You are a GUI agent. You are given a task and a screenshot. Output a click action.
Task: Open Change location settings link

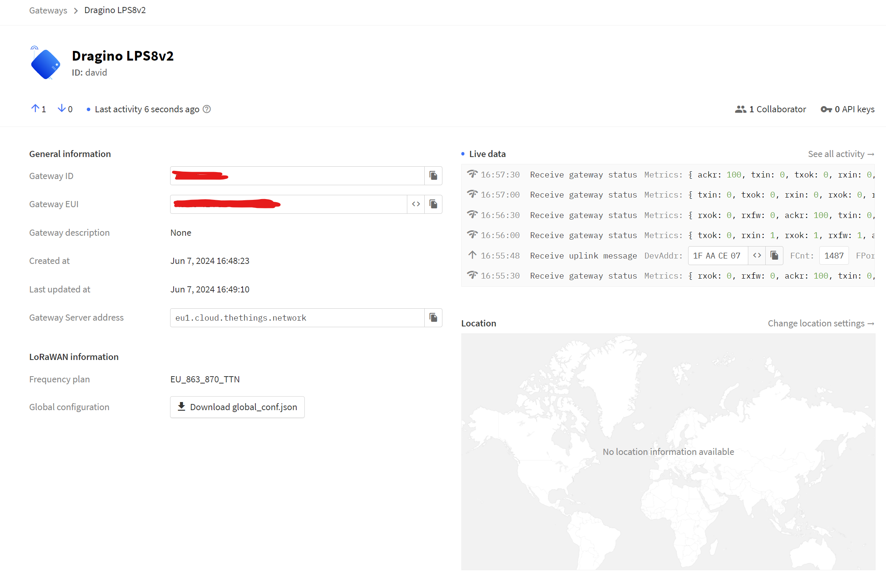821,323
